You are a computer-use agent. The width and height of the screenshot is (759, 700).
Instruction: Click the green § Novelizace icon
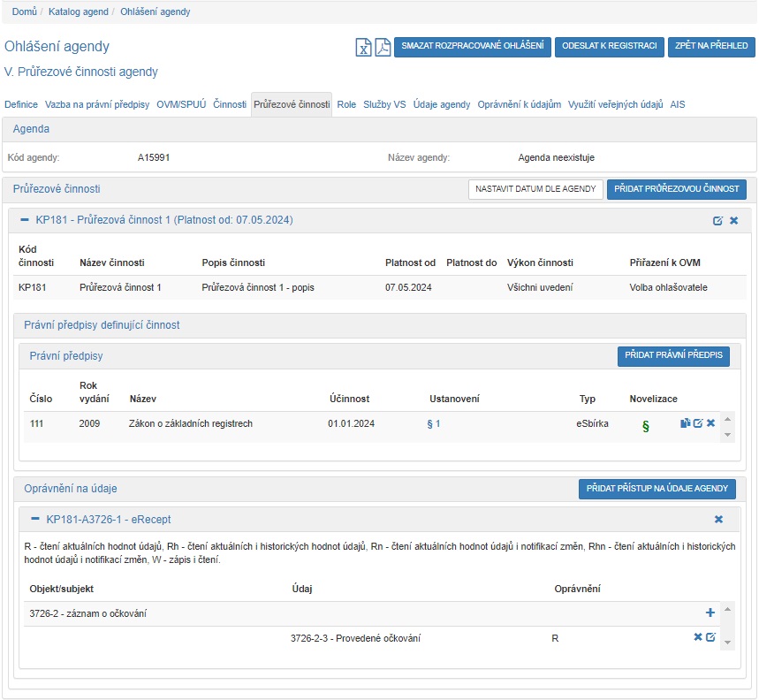(x=645, y=426)
